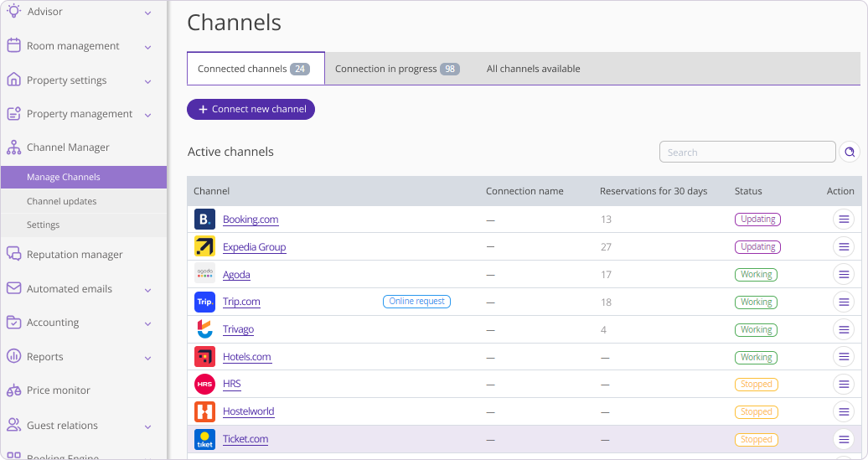Expand the Property settings chevron
Image resolution: width=868 pixels, height=460 pixels.
(x=147, y=81)
